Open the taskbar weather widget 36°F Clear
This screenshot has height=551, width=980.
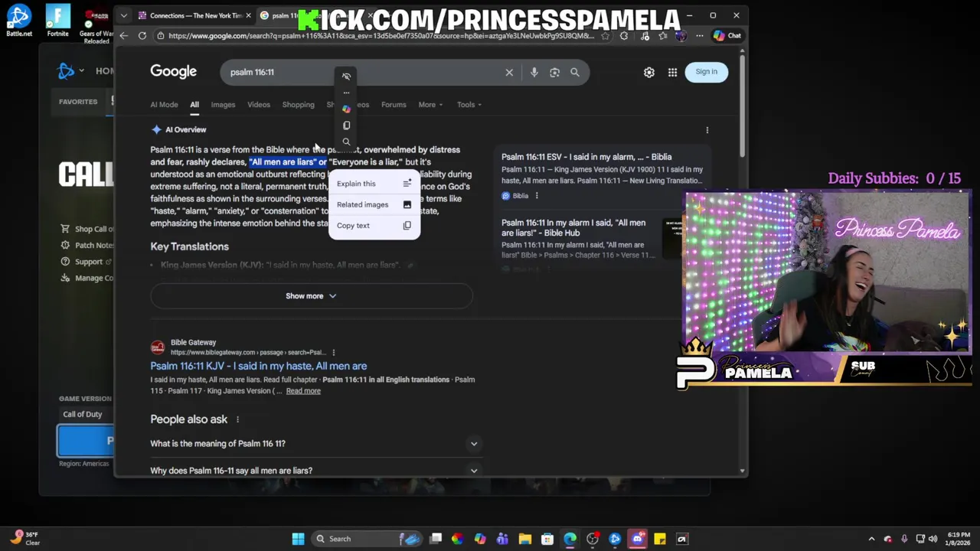[24, 539]
